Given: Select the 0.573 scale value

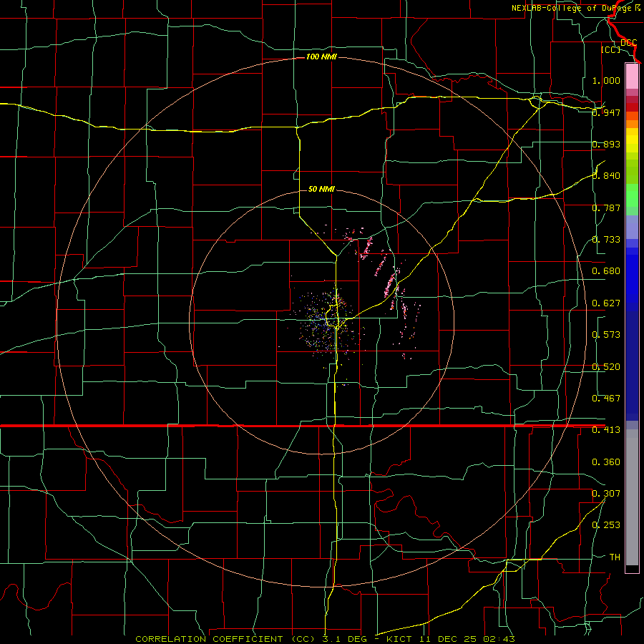Looking at the screenshot, I should tap(606, 335).
